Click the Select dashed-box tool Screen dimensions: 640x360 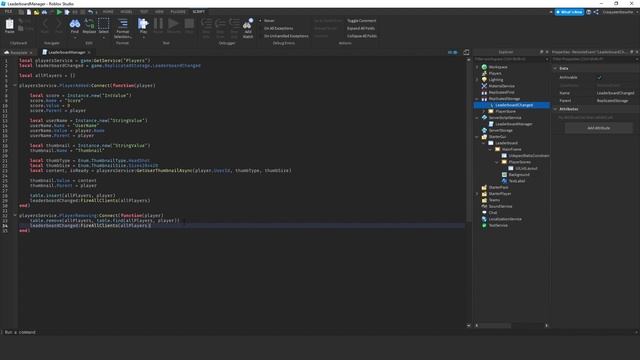[x=104, y=25]
